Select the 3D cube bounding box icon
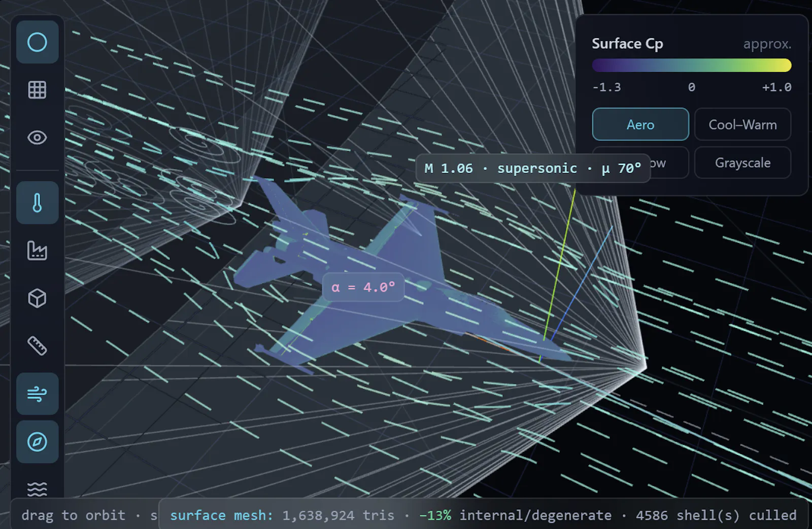Viewport: 812px width, 529px height. click(x=37, y=298)
